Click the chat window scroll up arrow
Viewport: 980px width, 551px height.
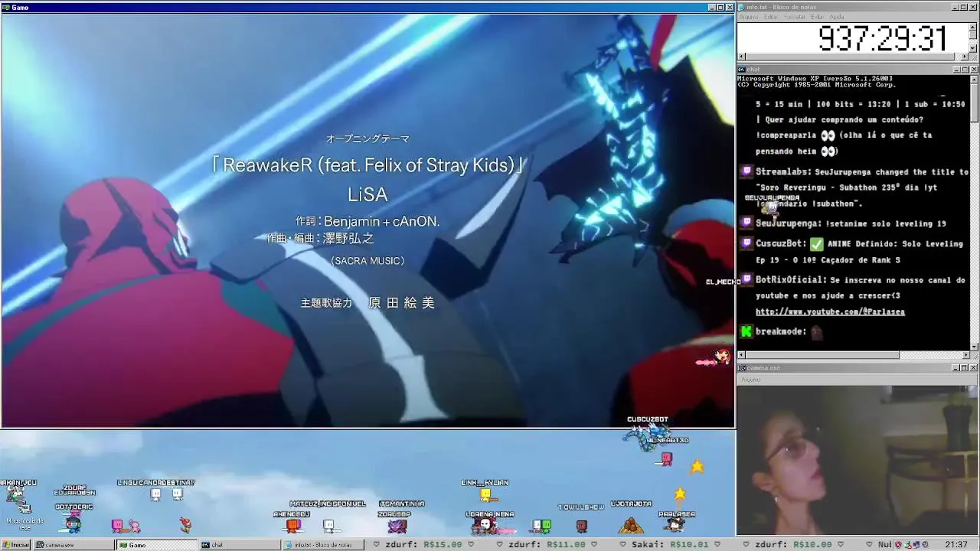[975, 79]
